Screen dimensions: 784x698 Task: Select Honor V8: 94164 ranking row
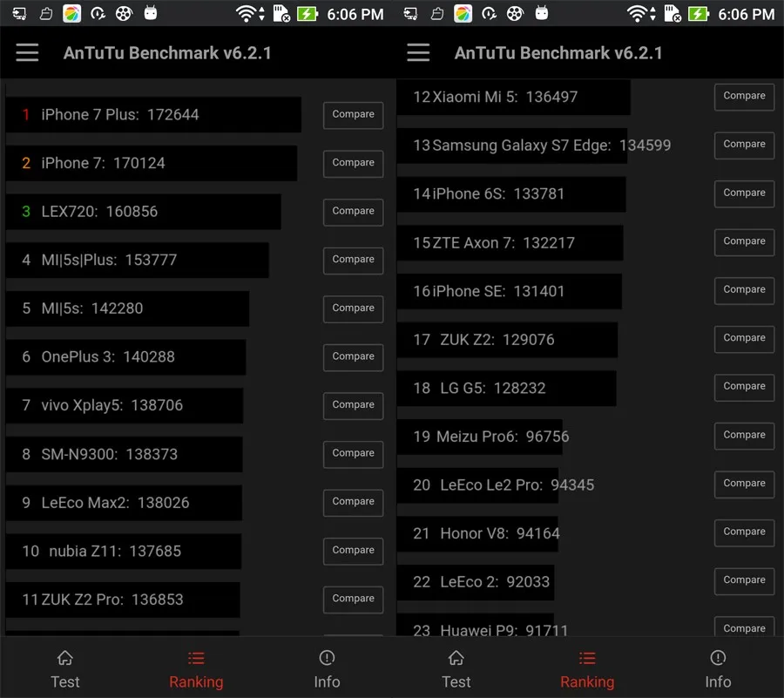(x=478, y=533)
